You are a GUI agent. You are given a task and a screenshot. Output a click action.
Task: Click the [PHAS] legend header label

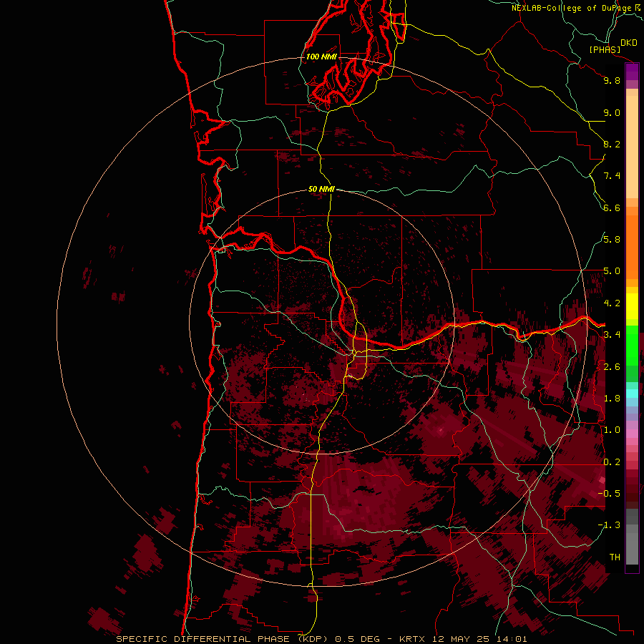click(x=605, y=50)
